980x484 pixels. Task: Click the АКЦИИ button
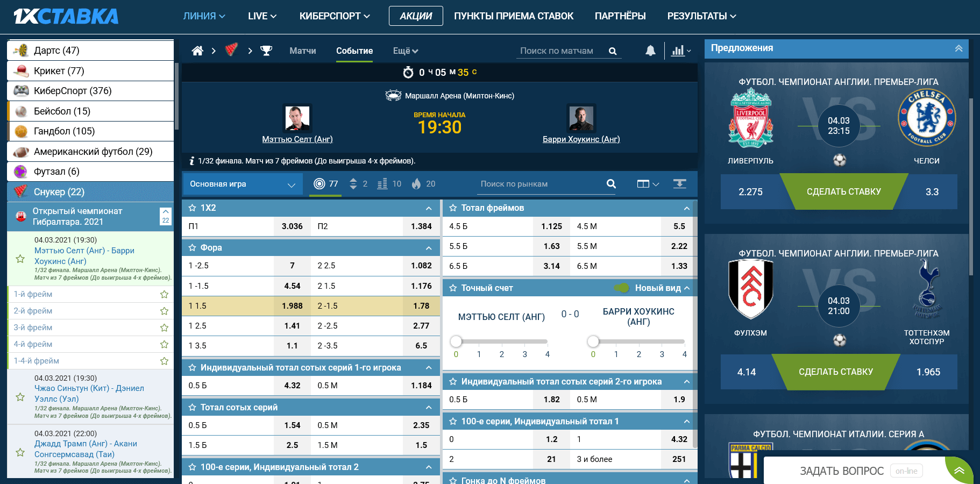416,16
